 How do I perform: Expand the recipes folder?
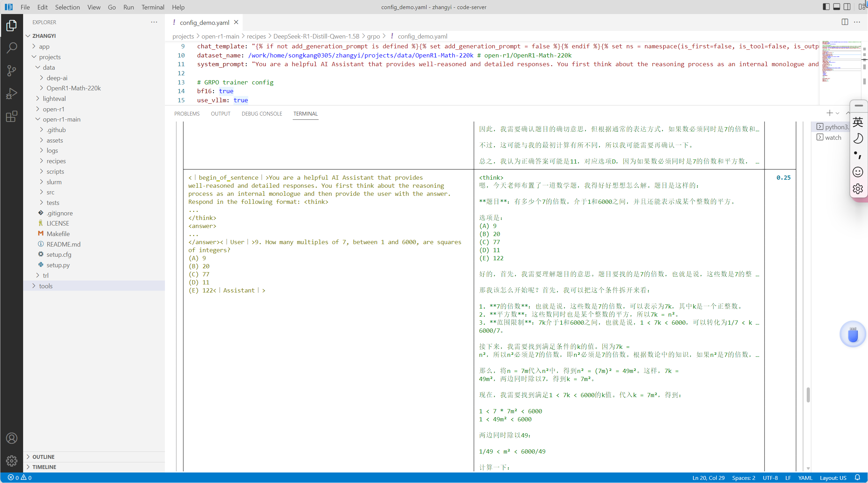(x=56, y=161)
